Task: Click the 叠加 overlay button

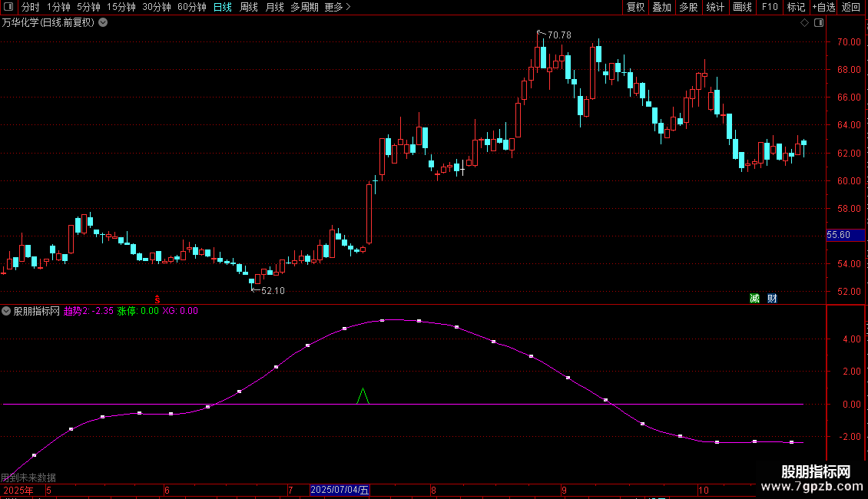Action: click(662, 7)
